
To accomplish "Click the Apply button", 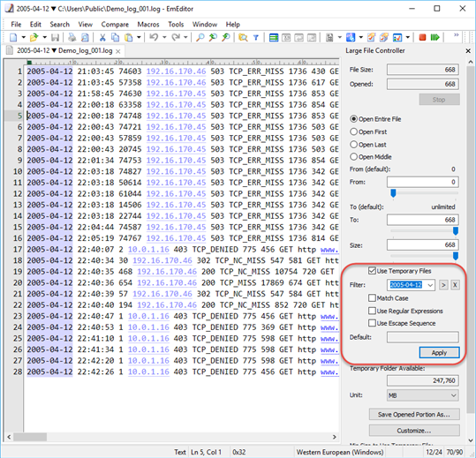I will click(x=439, y=353).
